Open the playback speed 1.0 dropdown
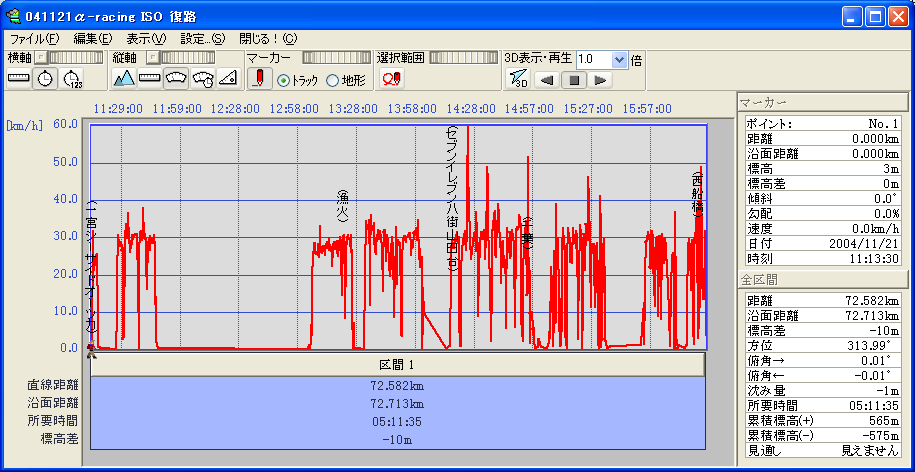 tap(619, 59)
